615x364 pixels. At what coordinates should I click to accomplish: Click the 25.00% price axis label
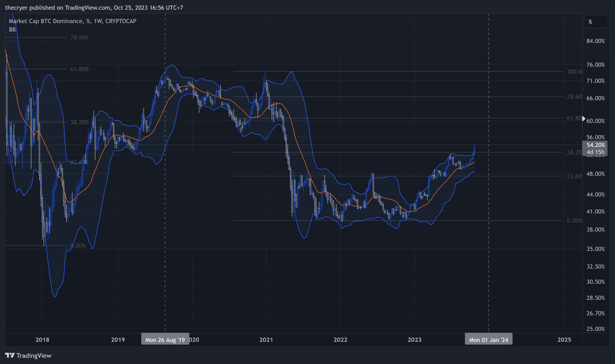(x=596, y=329)
